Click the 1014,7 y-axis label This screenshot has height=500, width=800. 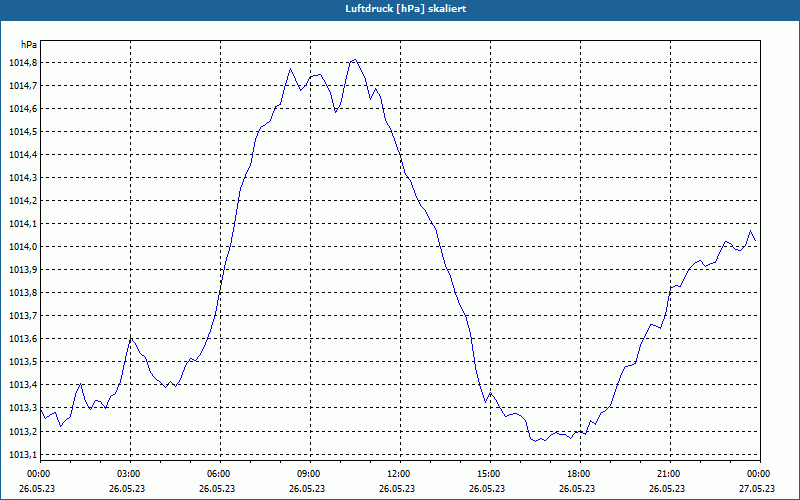pyautogui.click(x=23, y=86)
